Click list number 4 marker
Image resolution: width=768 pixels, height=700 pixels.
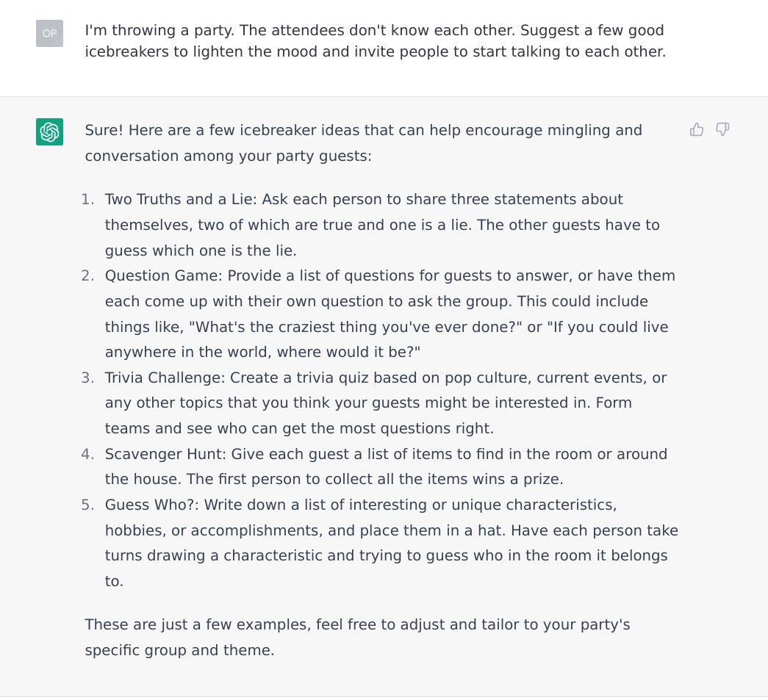87,454
